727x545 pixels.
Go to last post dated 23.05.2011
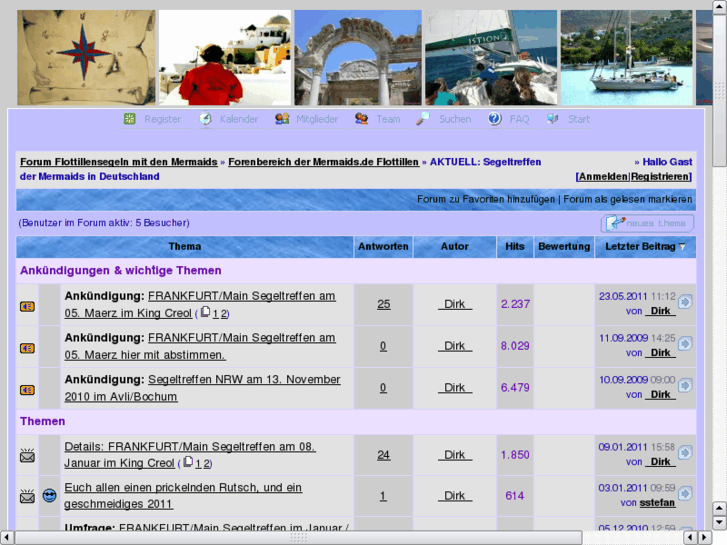(685, 302)
